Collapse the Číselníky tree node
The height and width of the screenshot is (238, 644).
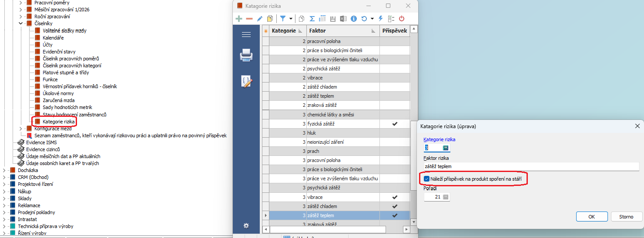click(x=20, y=23)
